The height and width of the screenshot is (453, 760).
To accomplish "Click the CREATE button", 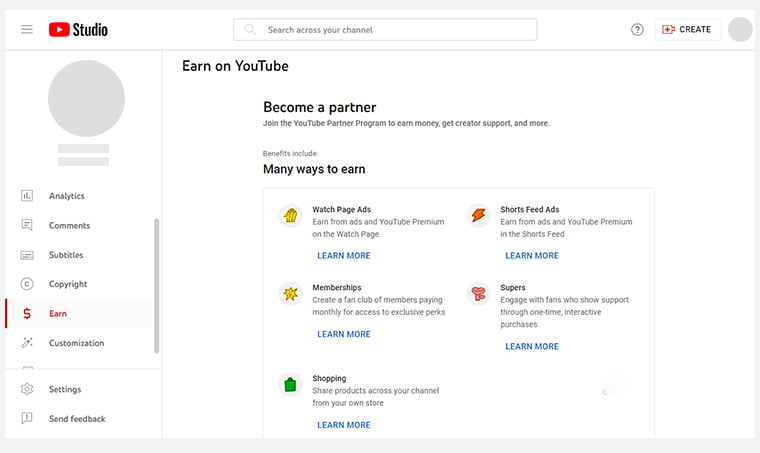I will coord(687,30).
